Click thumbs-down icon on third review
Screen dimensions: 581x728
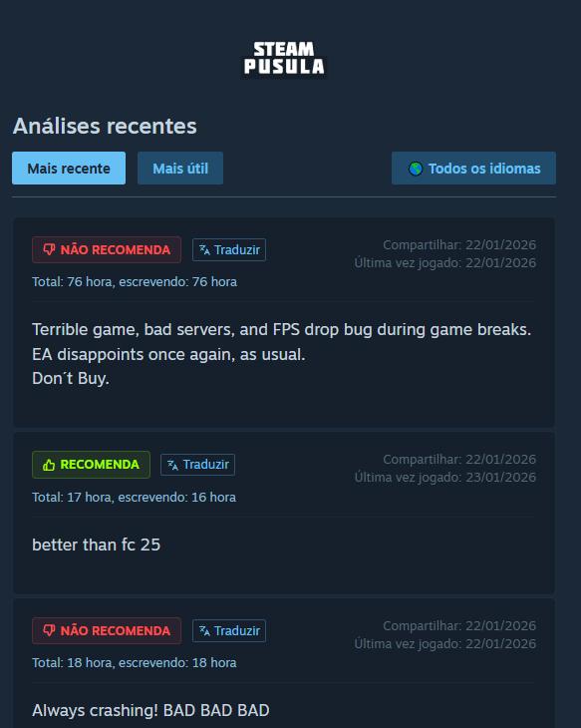[x=49, y=630]
